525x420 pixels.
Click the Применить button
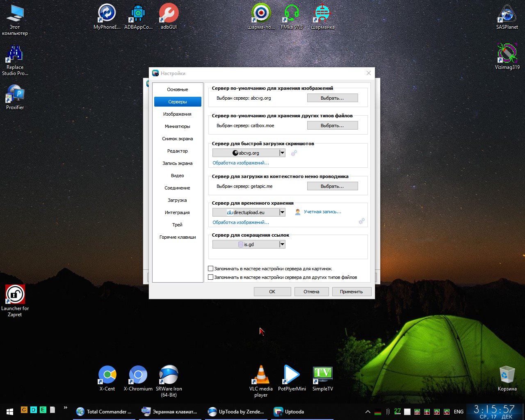[351, 292]
